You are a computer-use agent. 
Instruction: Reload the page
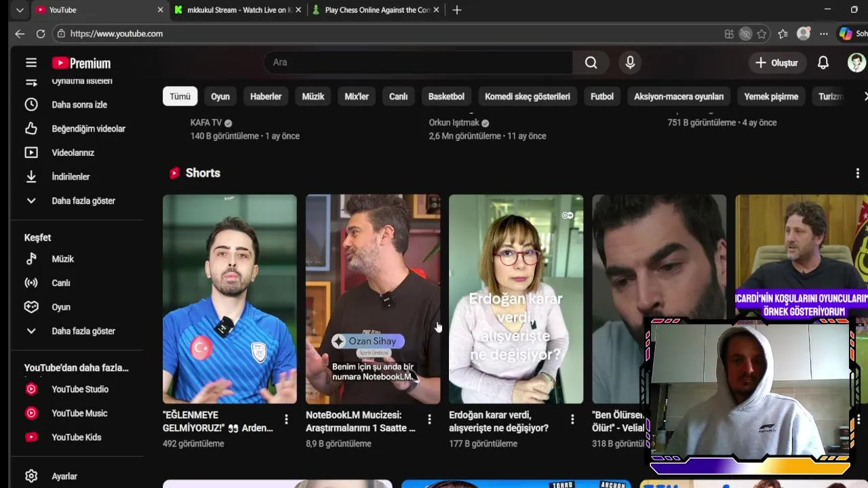[41, 34]
